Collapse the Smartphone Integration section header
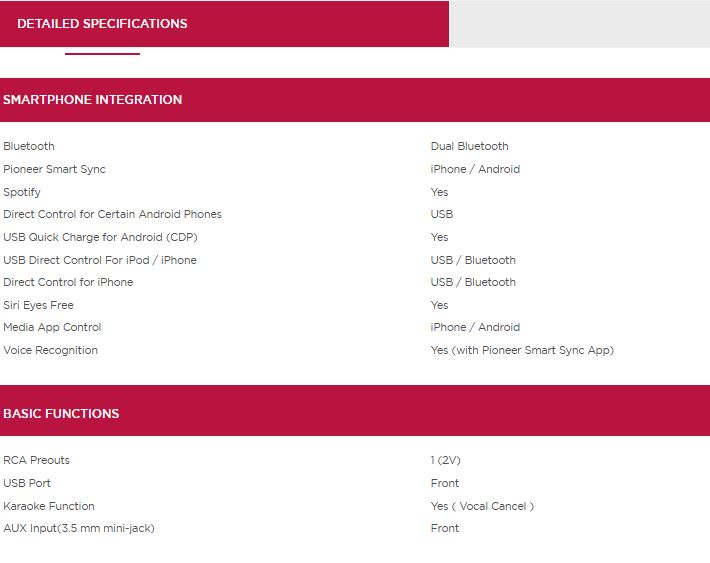 pos(93,100)
